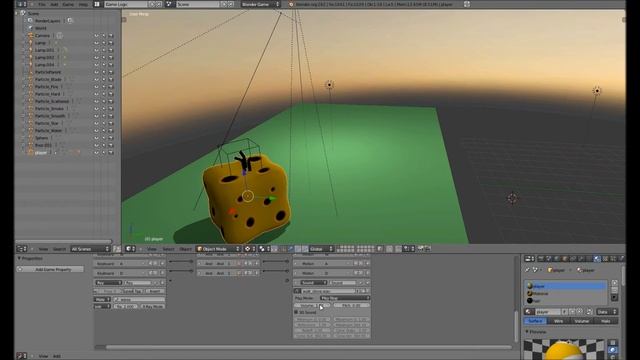Open the Modifiers properties tab icon
The width and height of the screenshot is (640, 360).
[x=581, y=259]
